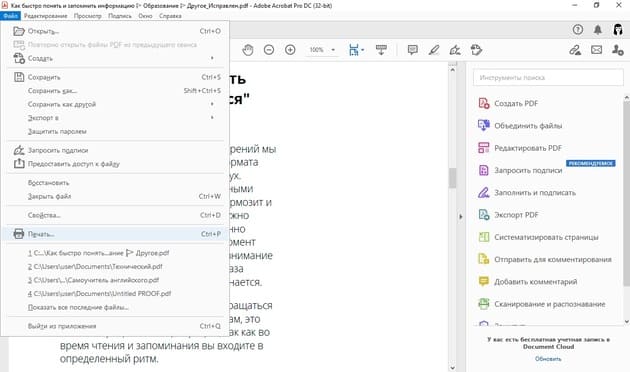Open notifications bell icon
Screen dimensions: 630x372
click(598, 29)
